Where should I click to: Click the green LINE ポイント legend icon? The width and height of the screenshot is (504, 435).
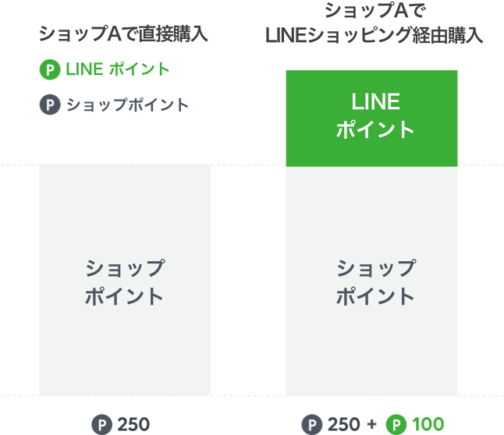(50, 69)
